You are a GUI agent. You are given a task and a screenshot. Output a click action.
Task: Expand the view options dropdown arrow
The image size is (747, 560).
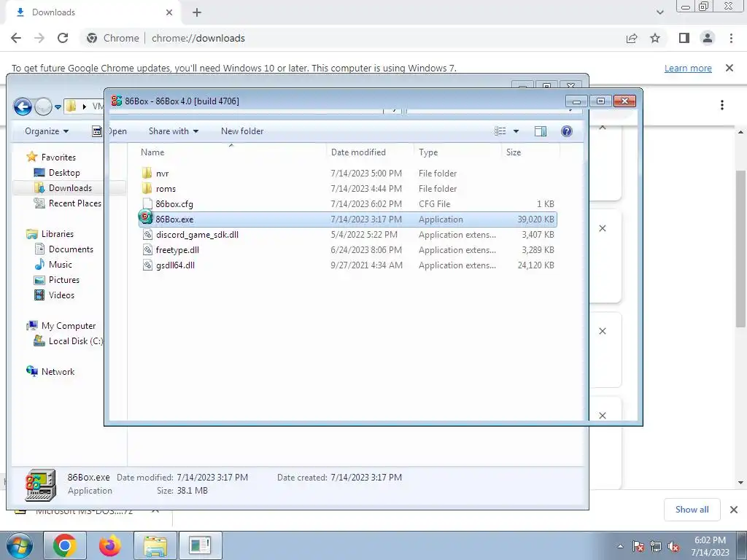click(516, 131)
